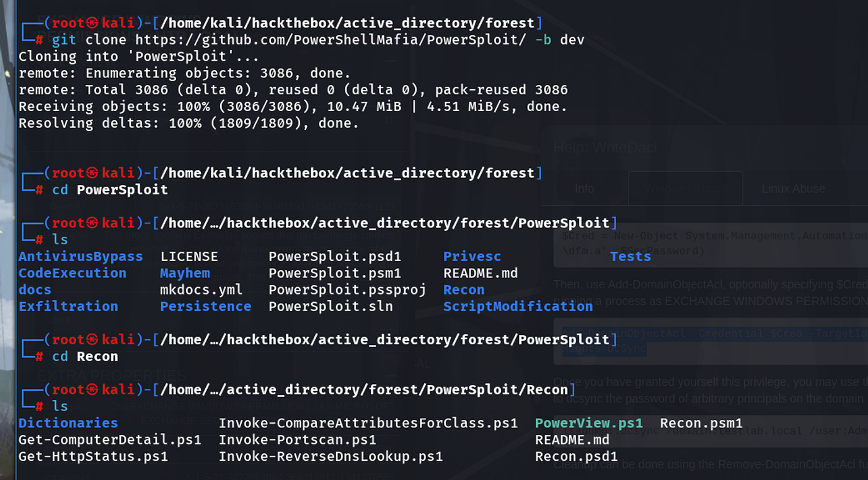This screenshot has width=868, height=480.
Task: Switch to the Info tab behind terminal
Action: coord(584,189)
